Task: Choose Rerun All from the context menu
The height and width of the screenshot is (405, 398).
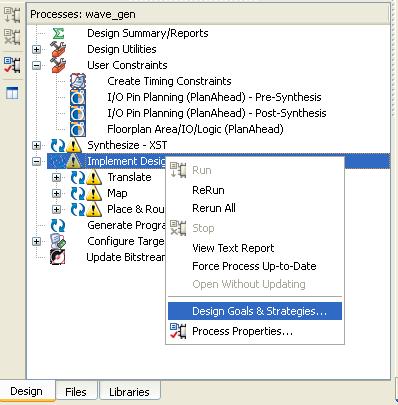Action: click(255, 208)
